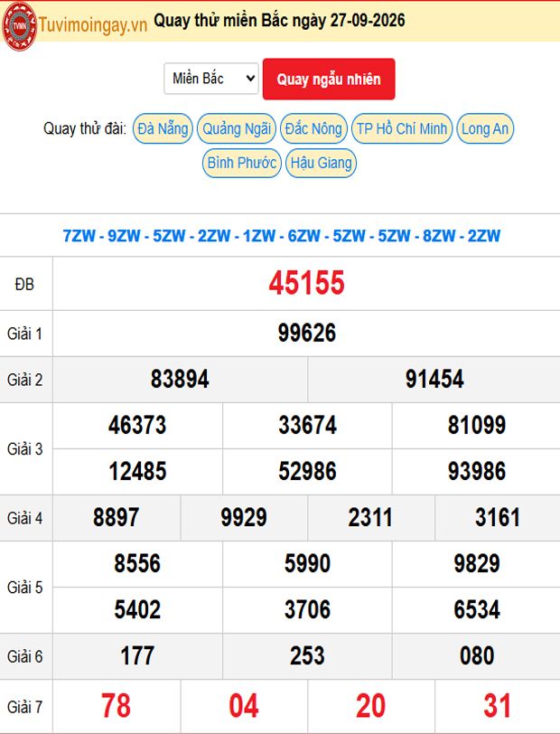Click the Giải 5 number 5990
Image resolution: width=560 pixels, height=734 pixels.
coord(307,563)
